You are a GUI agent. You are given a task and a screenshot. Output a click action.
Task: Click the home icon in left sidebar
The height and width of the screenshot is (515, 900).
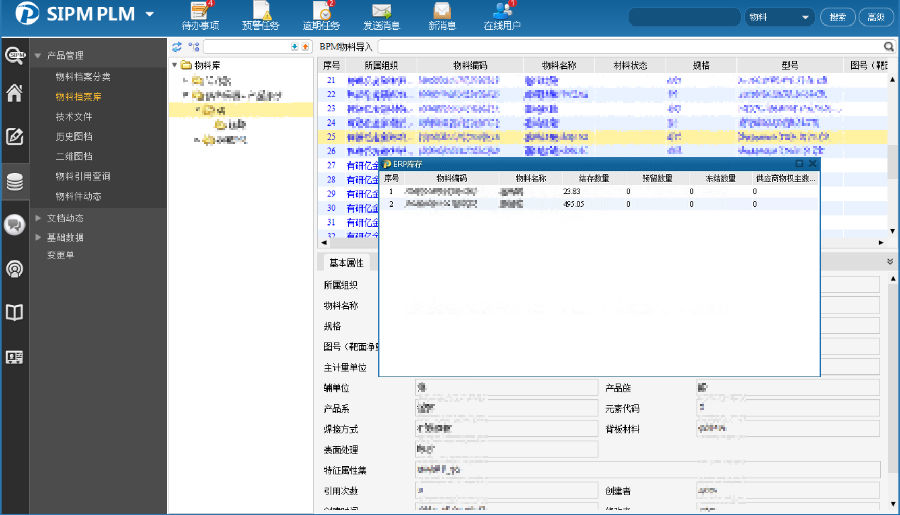14,94
